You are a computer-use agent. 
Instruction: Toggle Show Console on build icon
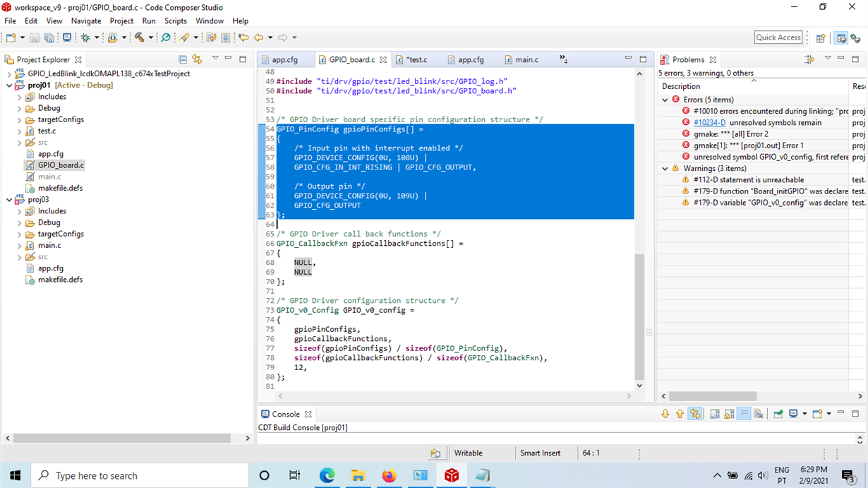point(694,414)
